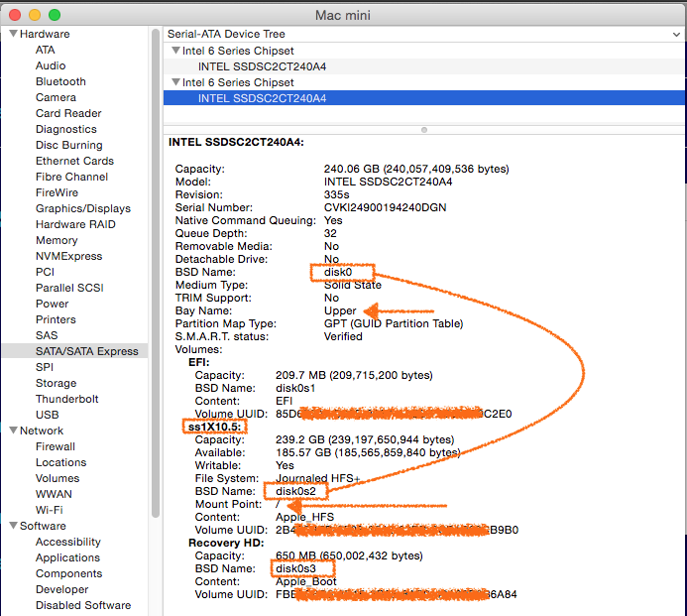Open Wi-Fi under Network
Image resolution: width=687 pixels, height=616 pixels.
coord(50,510)
